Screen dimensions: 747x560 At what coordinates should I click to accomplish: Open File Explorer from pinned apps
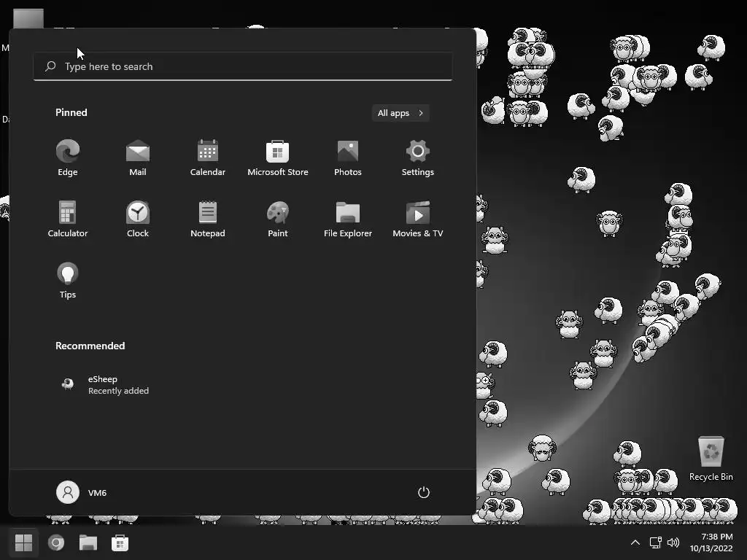tap(348, 219)
